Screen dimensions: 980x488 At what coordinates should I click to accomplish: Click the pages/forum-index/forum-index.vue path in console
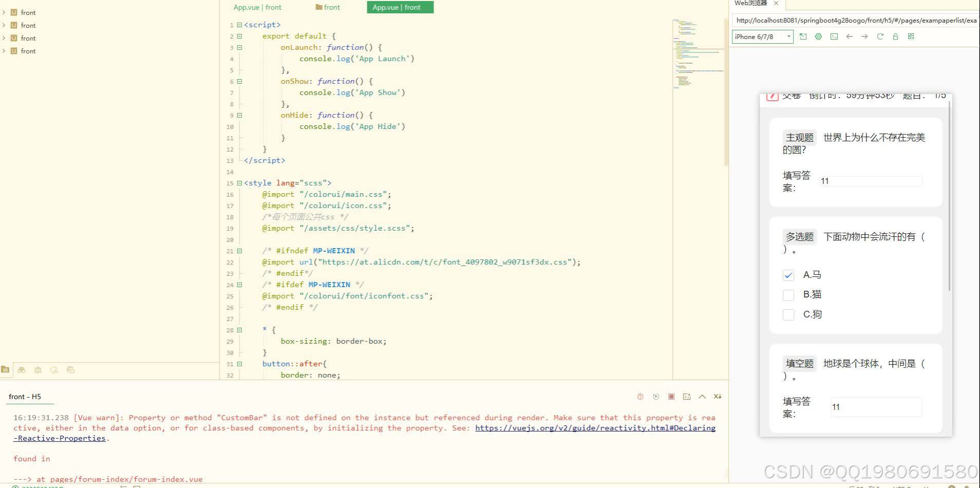pos(126,479)
